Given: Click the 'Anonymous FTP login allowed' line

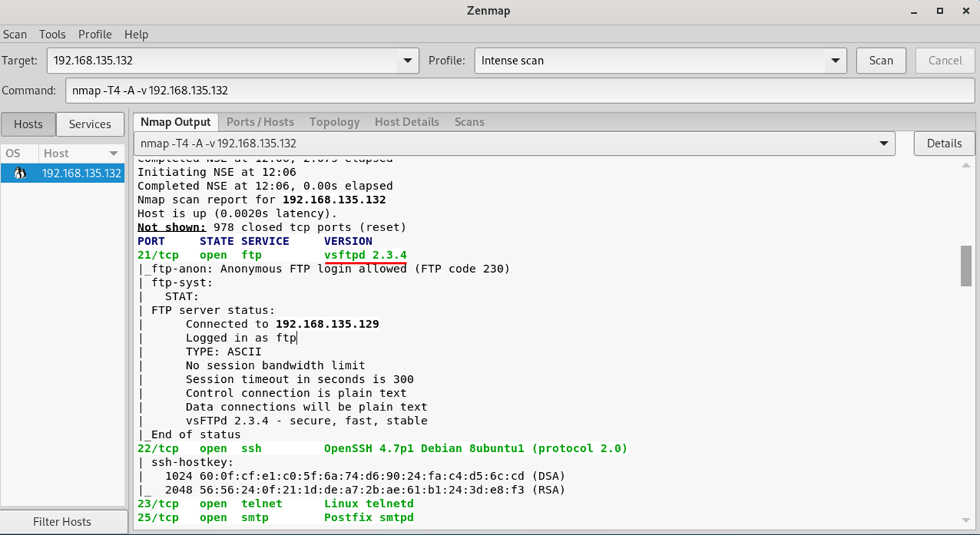Looking at the screenshot, I should (x=323, y=269).
